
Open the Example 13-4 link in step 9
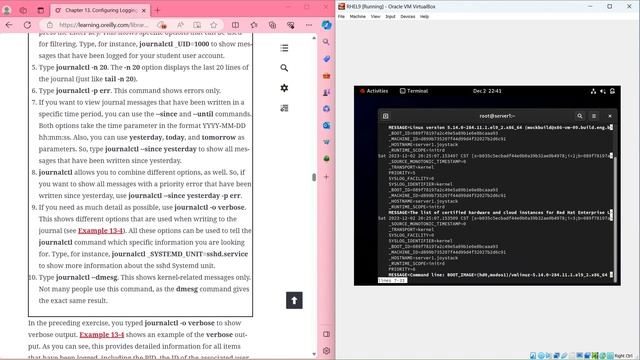coord(100,231)
